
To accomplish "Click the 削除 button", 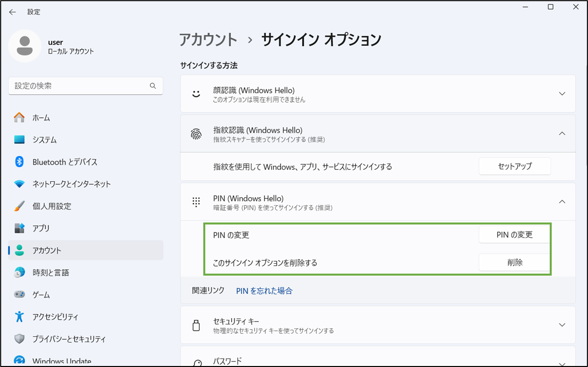I will pos(514,263).
